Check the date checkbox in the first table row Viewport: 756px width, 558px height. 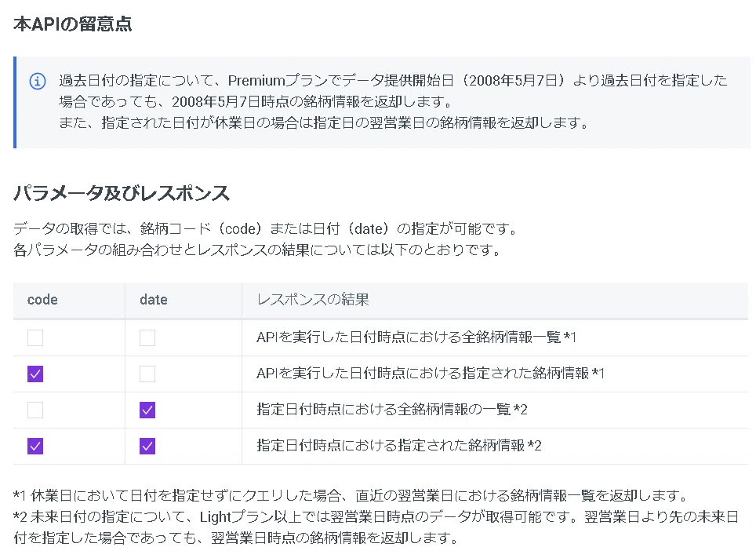tap(147, 337)
